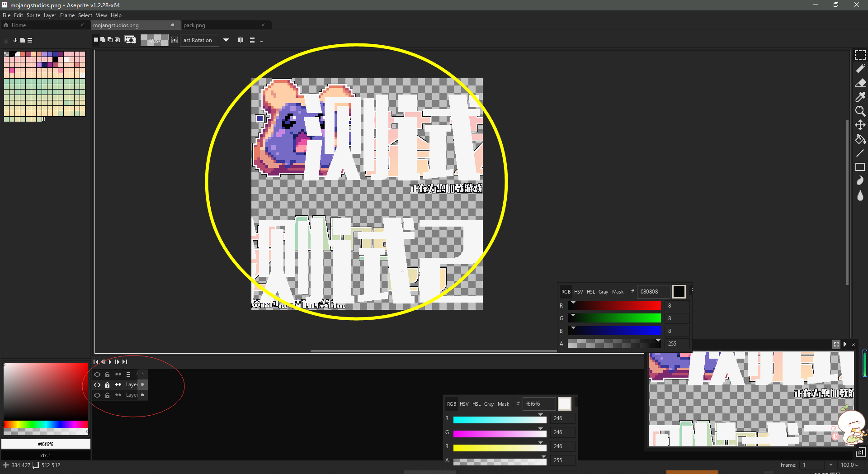868x474 pixels.
Task: Lock the selected top layer
Action: tap(108, 385)
